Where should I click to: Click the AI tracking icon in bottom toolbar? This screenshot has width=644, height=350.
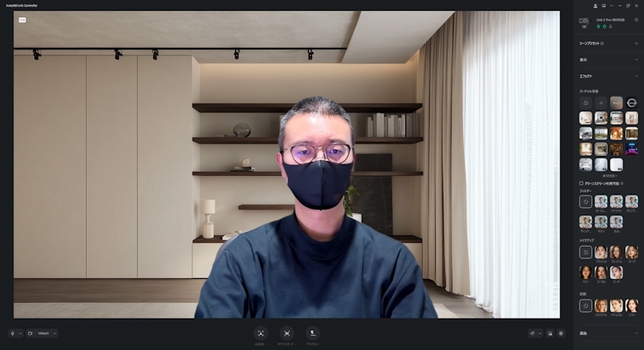tap(261, 333)
